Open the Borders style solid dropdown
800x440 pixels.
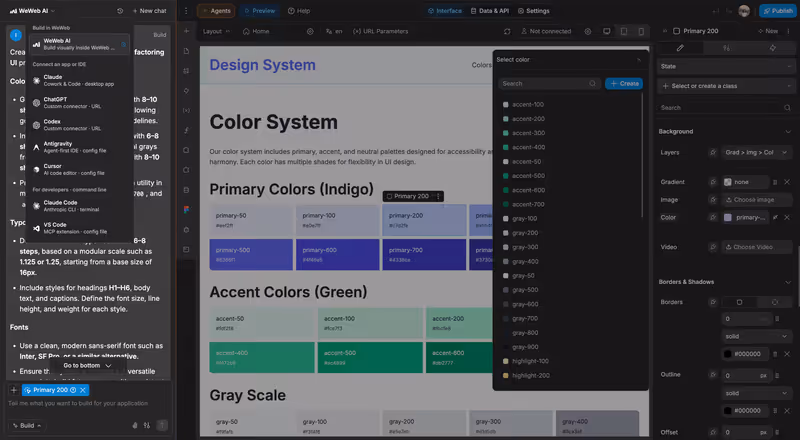pos(756,336)
